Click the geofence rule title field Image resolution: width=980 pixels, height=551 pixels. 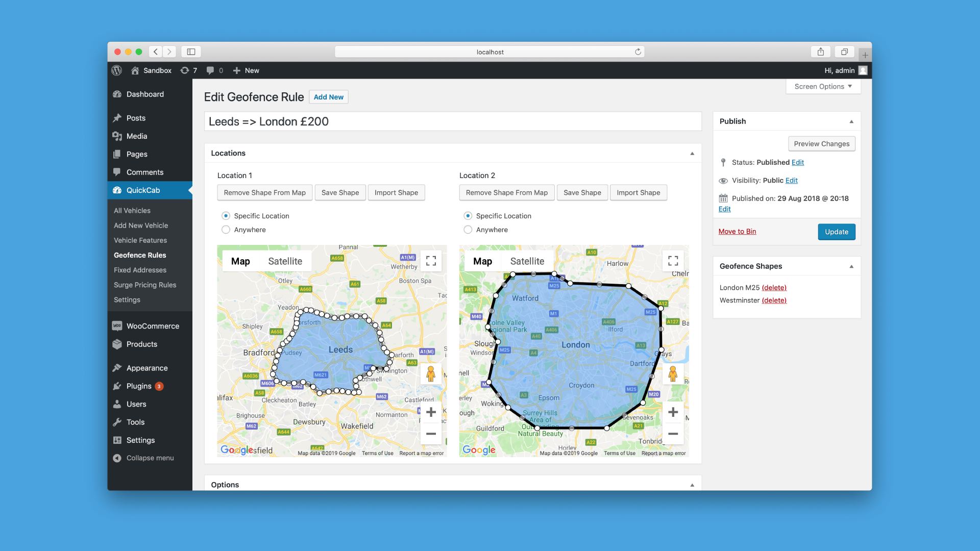tap(452, 121)
